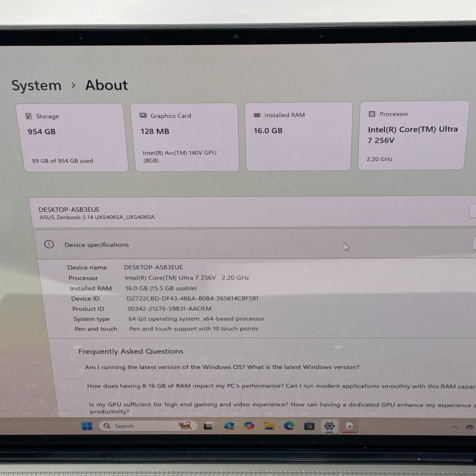Open FAQ about 8-16 GB RAM performance
Screen dimensions: 476x476
point(281,386)
